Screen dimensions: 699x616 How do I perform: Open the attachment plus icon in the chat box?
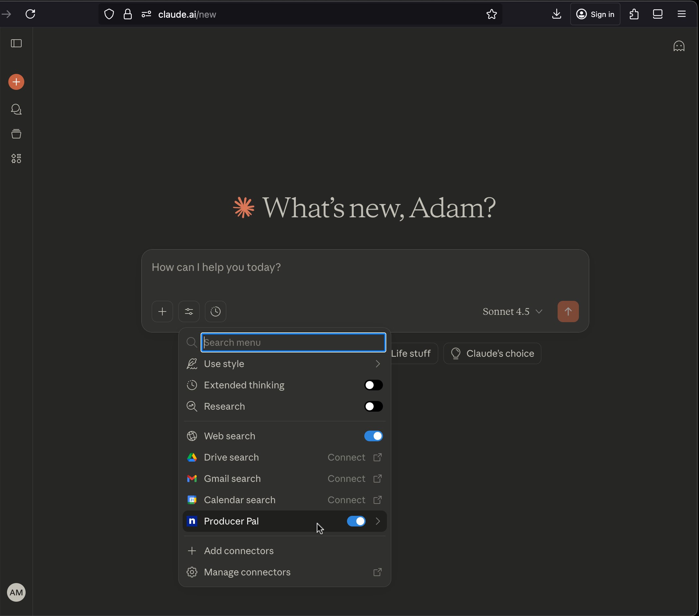(x=162, y=311)
